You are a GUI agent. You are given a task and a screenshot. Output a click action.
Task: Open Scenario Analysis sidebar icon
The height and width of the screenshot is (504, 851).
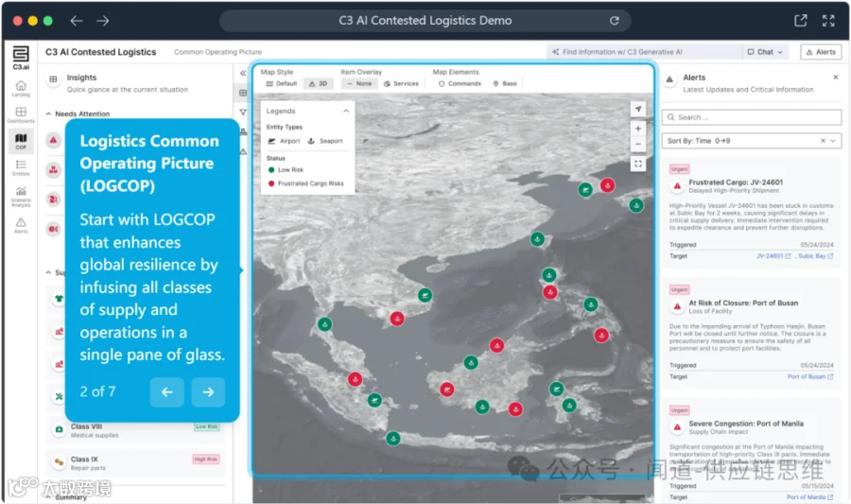coord(21,197)
